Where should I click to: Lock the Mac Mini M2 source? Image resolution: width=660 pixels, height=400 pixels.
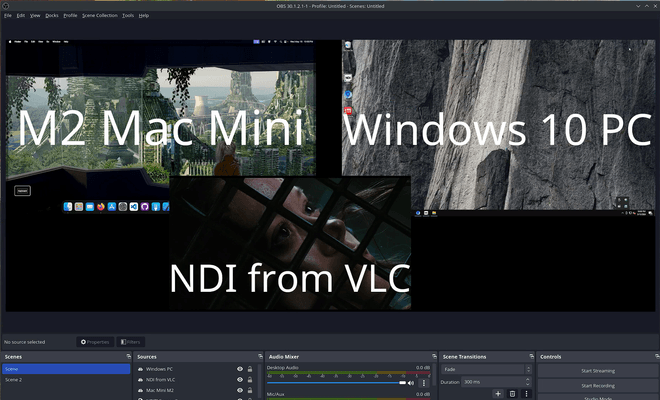click(250, 390)
